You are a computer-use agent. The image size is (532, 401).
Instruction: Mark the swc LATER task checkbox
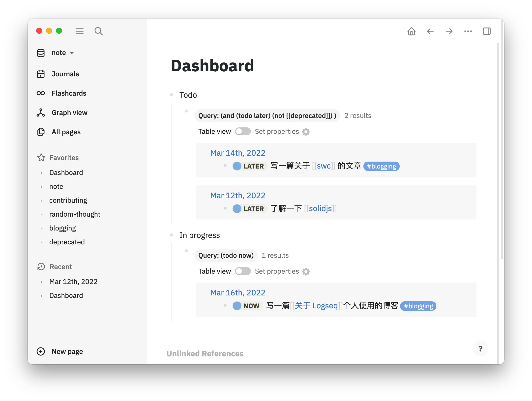237,166
